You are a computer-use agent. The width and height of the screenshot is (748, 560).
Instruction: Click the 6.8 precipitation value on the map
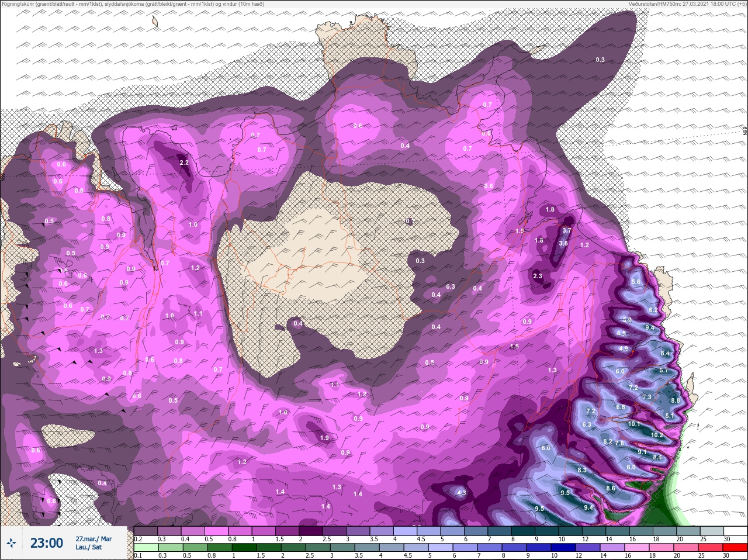(621, 407)
